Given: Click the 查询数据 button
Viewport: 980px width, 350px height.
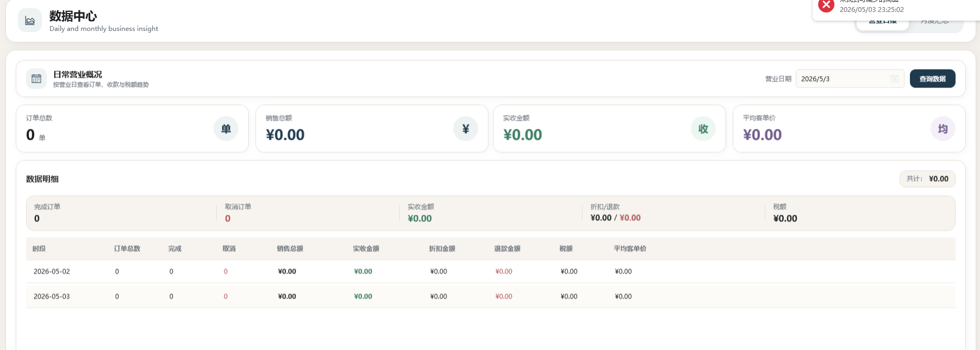Looking at the screenshot, I should [933, 79].
